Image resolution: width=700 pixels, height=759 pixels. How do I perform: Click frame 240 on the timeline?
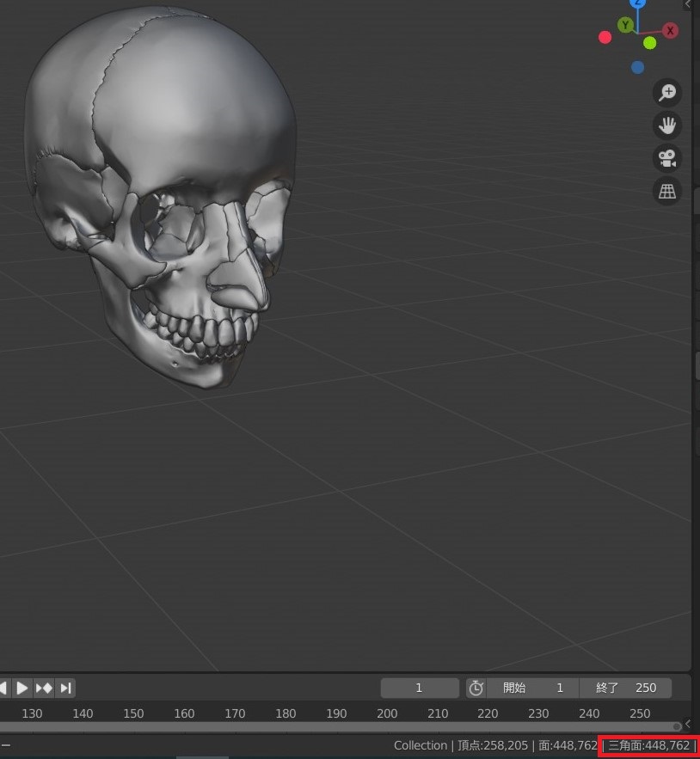[x=589, y=713]
